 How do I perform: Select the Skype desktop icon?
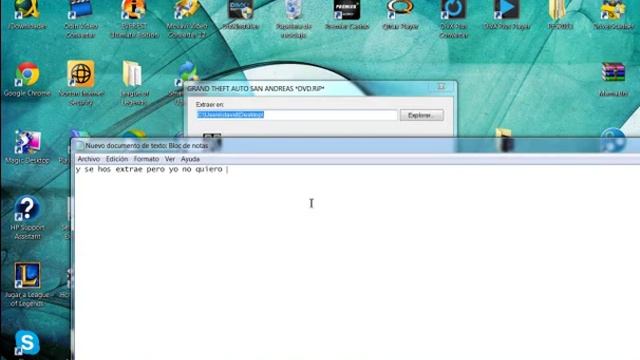[27, 344]
